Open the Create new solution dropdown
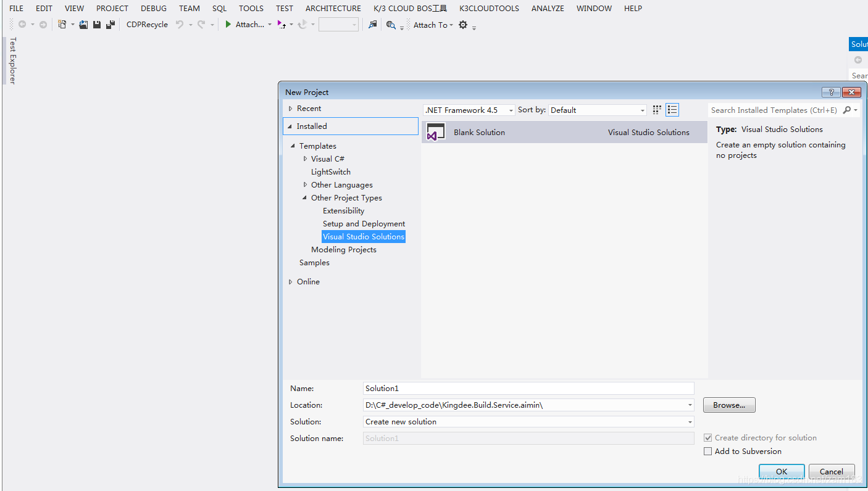This screenshot has width=868, height=491. click(690, 422)
